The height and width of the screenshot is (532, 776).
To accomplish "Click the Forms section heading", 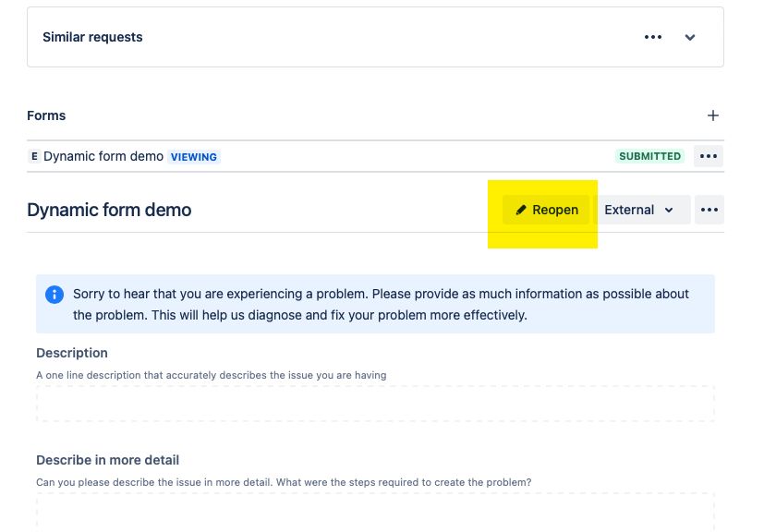I will point(46,115).
